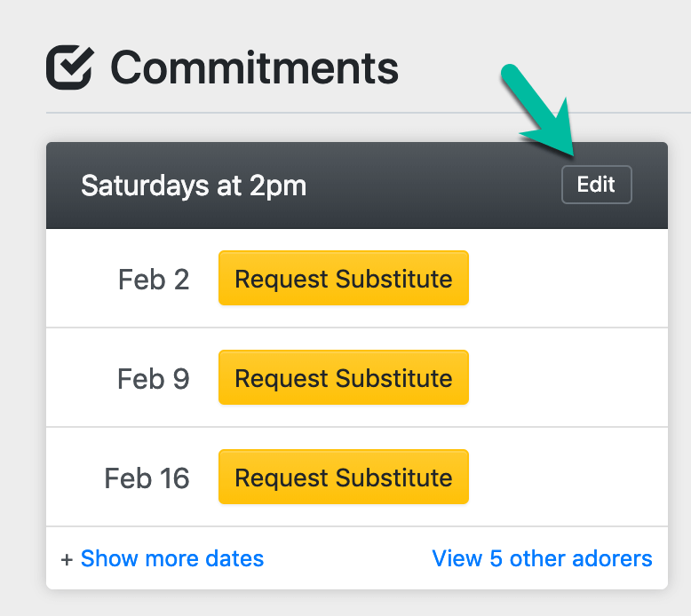Request a substitute for Feb 16

click(343, 478)
